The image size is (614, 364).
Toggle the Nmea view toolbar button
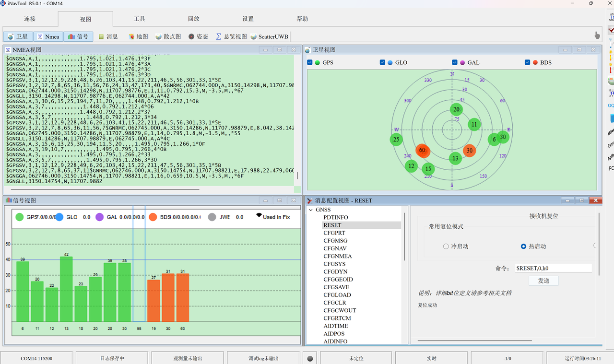(48, 36)
